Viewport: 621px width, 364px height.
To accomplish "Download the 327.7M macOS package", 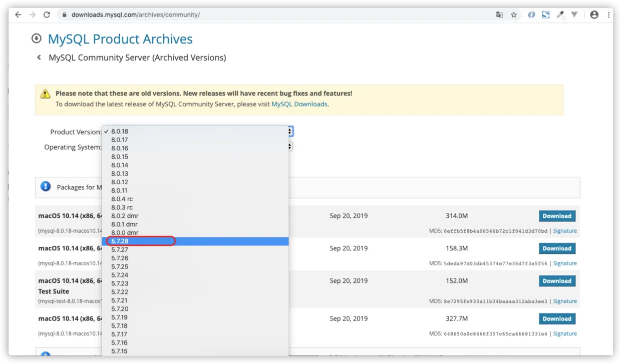I will (557, 319).
